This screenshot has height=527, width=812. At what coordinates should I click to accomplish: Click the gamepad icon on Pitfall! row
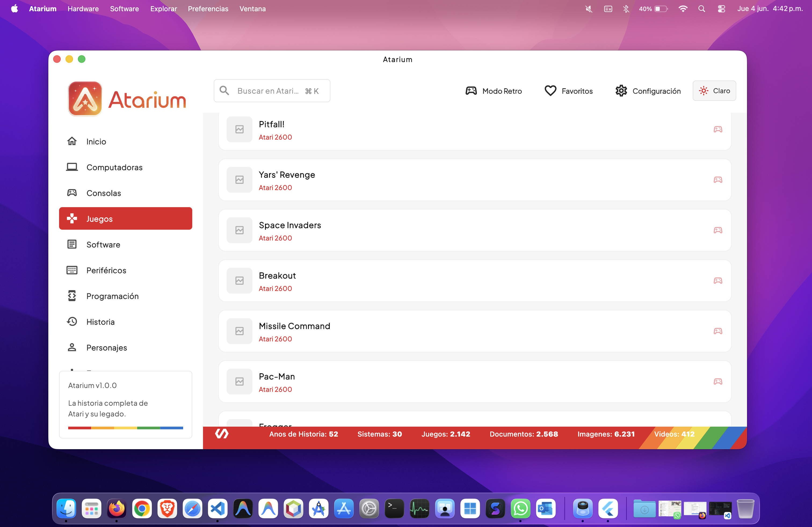(718, 129)
